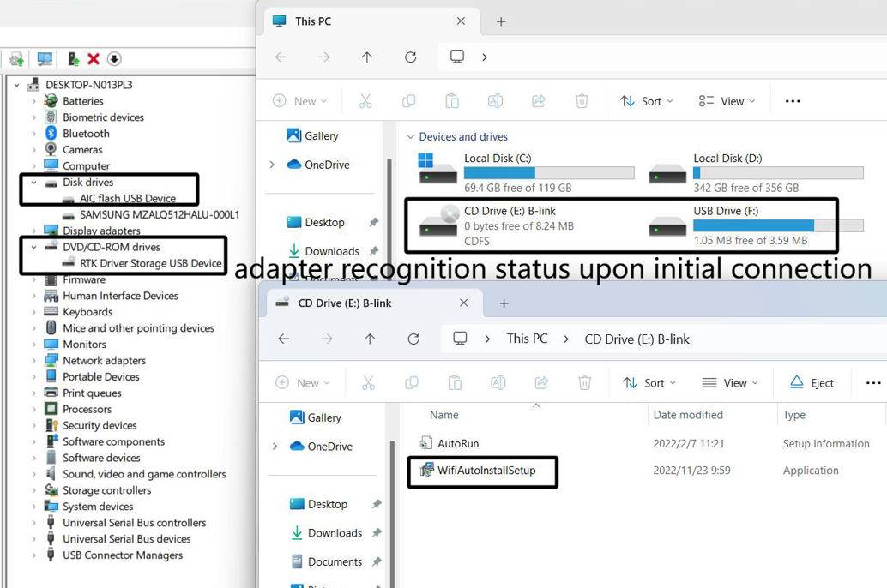Image resolution: width=887 pixels, height=588 pixels.
Task: Click the Back arrow in CD Drive window
Action: tap(284, 339)
